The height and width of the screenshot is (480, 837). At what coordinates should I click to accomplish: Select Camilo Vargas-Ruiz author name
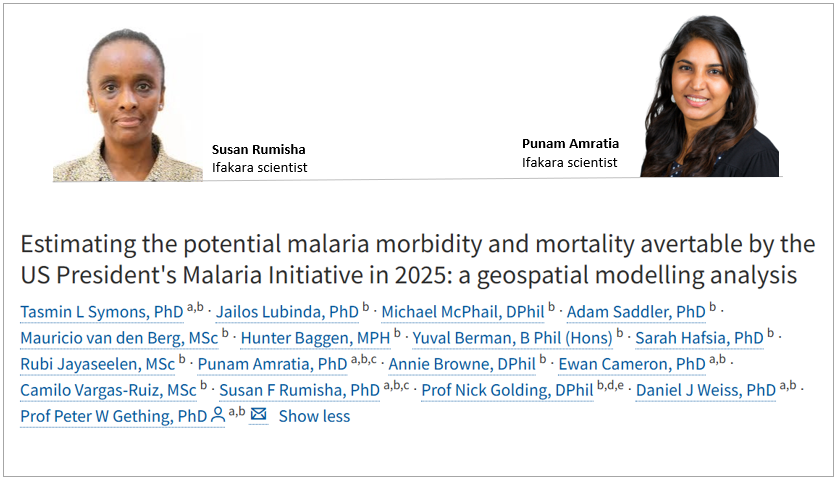point(106,389)
